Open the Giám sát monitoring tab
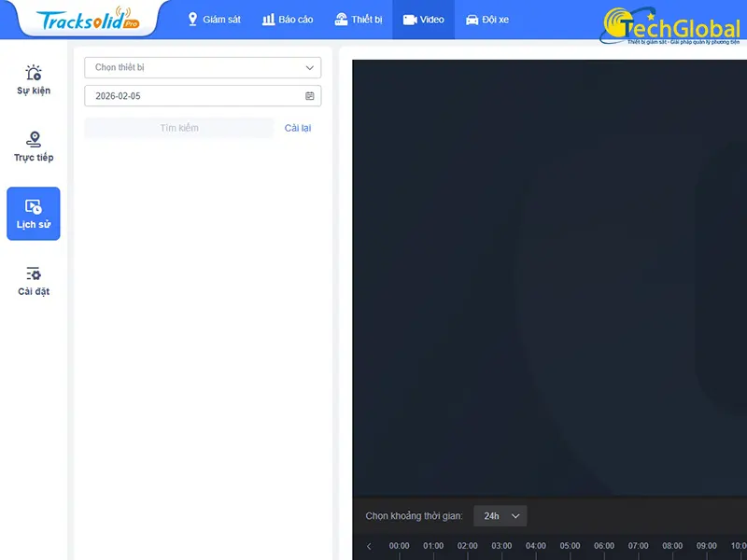The height and width of the screenshot is (560, 747). pos(214,20)
